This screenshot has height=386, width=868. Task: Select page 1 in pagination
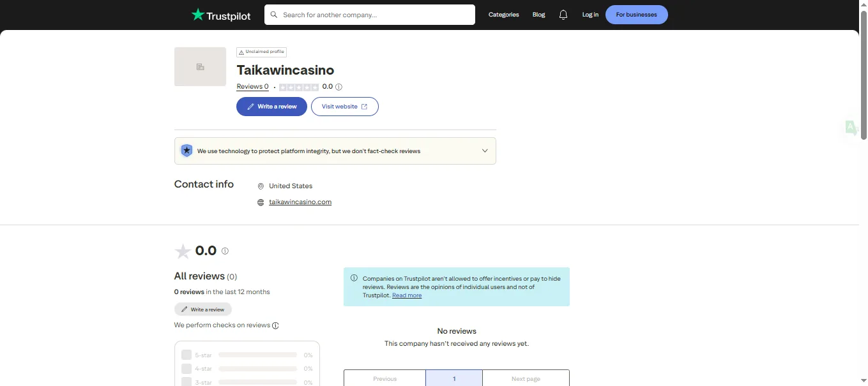pyautogui.click(x=454, y=378)
